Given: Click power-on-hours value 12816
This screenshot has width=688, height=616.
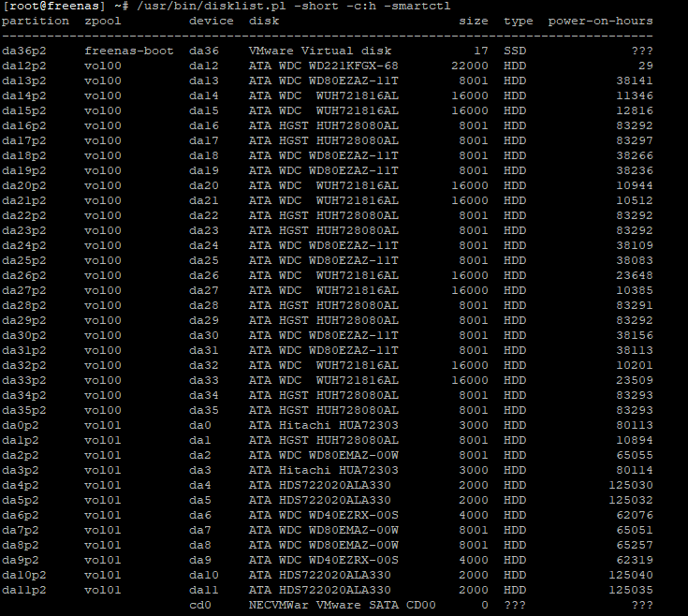Looking at the screenshot, I should (635, 110).
